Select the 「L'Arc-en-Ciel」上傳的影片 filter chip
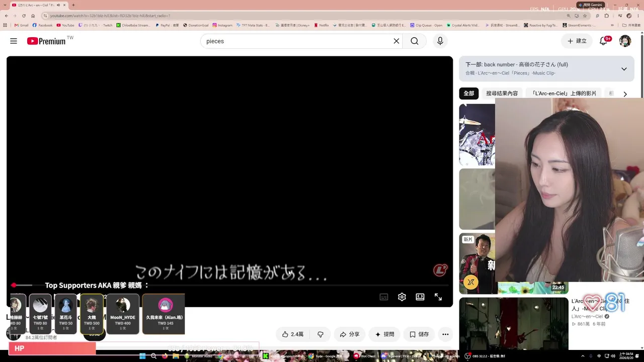644x362 pixels. pos(563,94)
